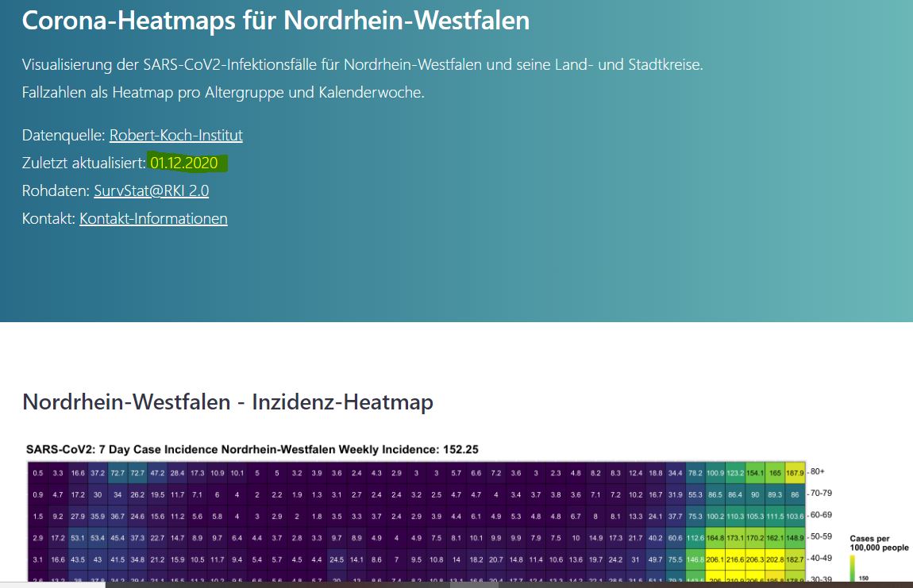Select the 40-49 age group label
The width and height of the screenshot is (913, 588).
822,558
